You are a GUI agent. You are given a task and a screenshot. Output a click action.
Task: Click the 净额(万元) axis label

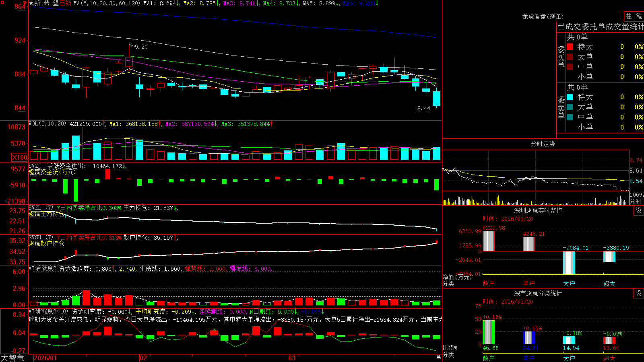click(x=457, y=277)
